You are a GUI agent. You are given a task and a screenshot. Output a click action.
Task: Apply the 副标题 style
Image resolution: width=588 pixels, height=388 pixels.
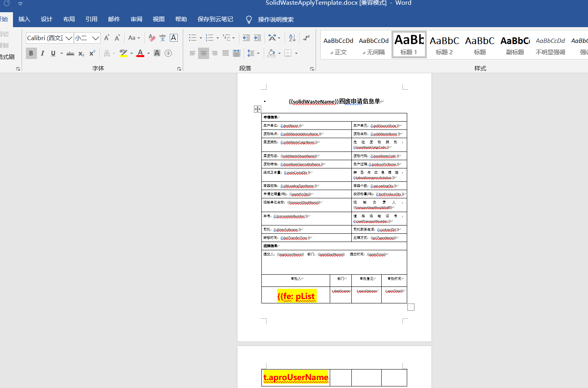[515, 45]
